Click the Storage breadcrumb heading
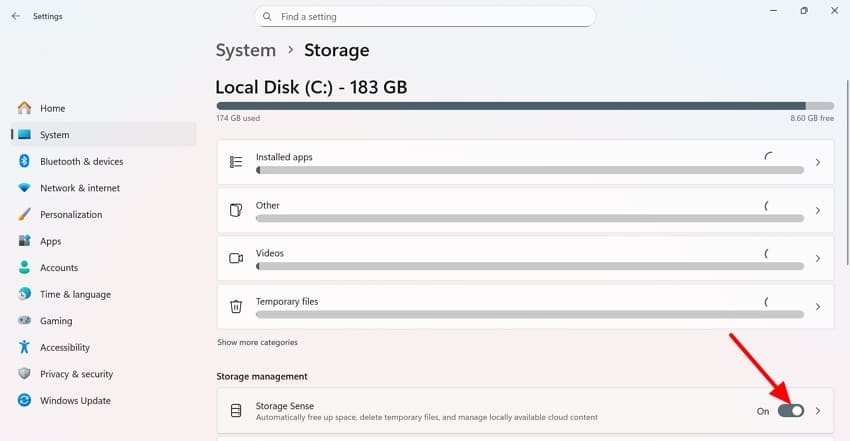 (337, 50)
